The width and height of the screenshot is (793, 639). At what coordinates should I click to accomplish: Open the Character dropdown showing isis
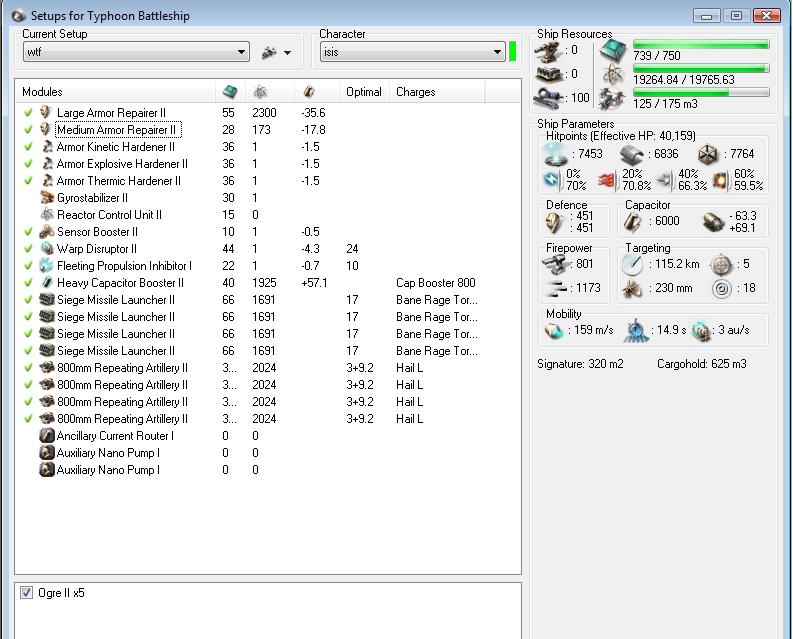pyautogui.click(x=412, y=52)
